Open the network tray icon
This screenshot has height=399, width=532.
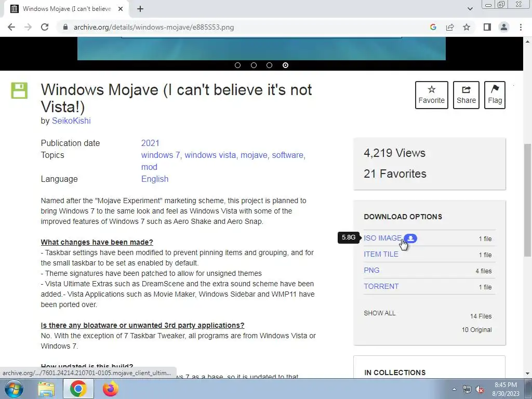coord(467,390)
